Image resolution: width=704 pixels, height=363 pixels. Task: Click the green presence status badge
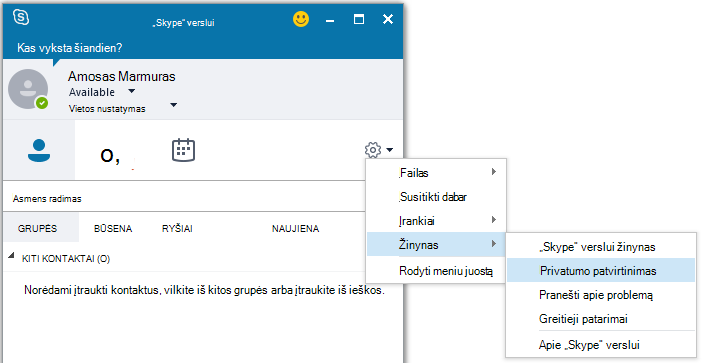click(x=42, y=103)
